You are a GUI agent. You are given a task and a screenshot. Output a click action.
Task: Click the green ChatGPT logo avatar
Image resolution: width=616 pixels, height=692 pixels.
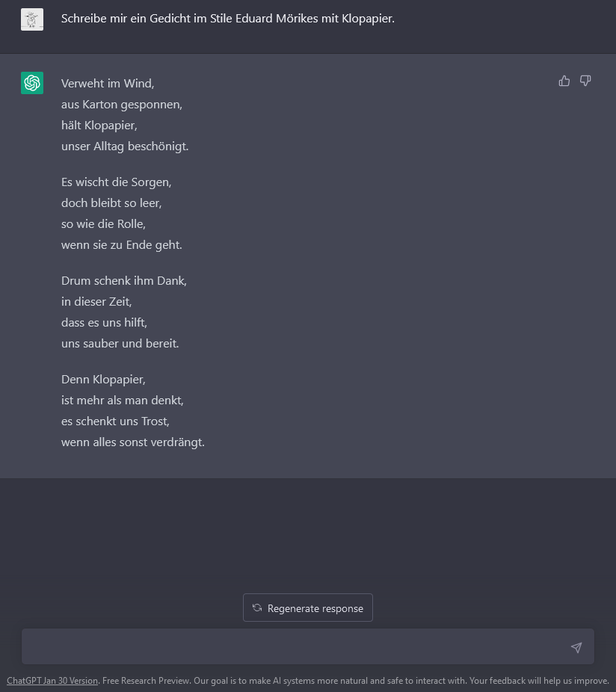[x=32, y=83]
